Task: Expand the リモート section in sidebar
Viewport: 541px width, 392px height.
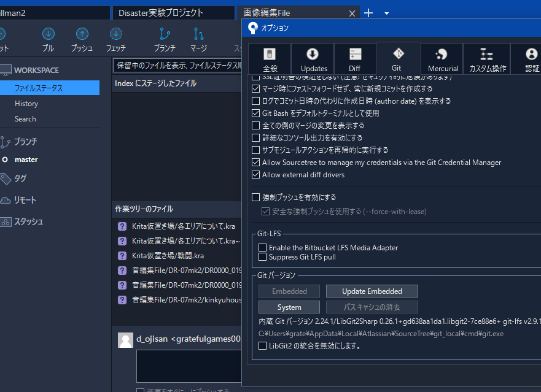Action: (x=25, y=201)
